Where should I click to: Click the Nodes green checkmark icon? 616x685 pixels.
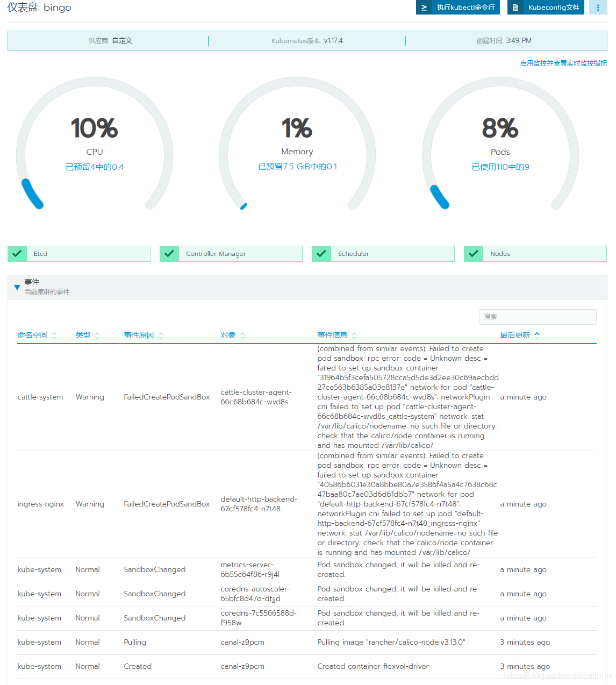473,254
